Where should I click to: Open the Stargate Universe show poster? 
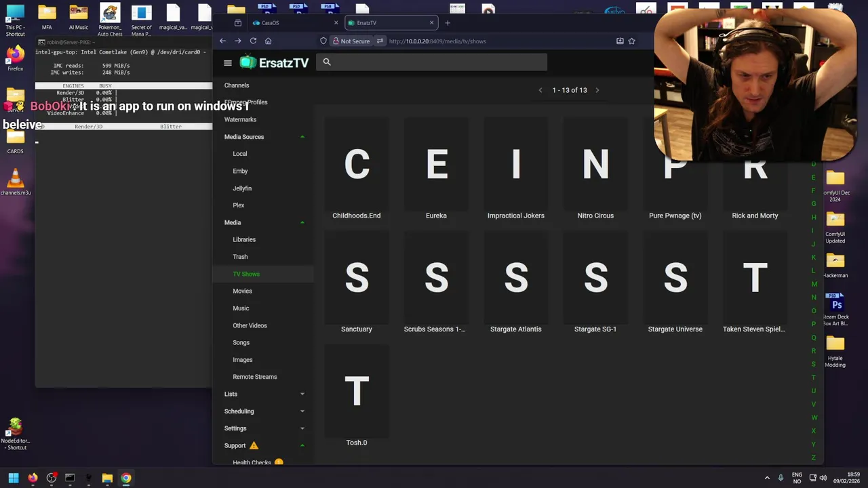point(675,277)
